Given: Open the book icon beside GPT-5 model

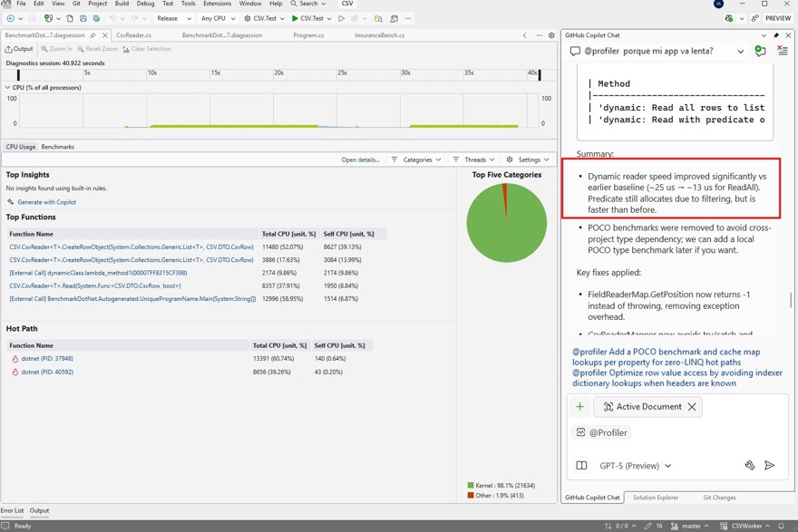Looking at the screenshot, I should pyautogui.click(x=581, y=466).
